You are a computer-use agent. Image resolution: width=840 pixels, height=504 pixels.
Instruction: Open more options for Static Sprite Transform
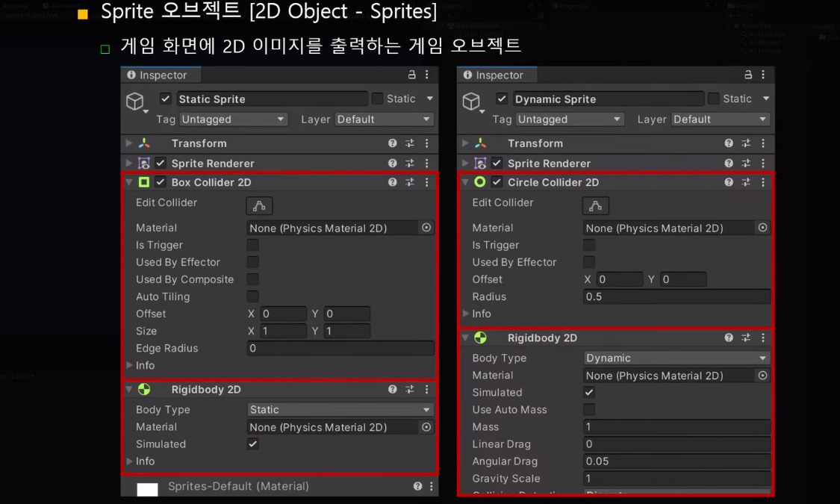(426, 143)
